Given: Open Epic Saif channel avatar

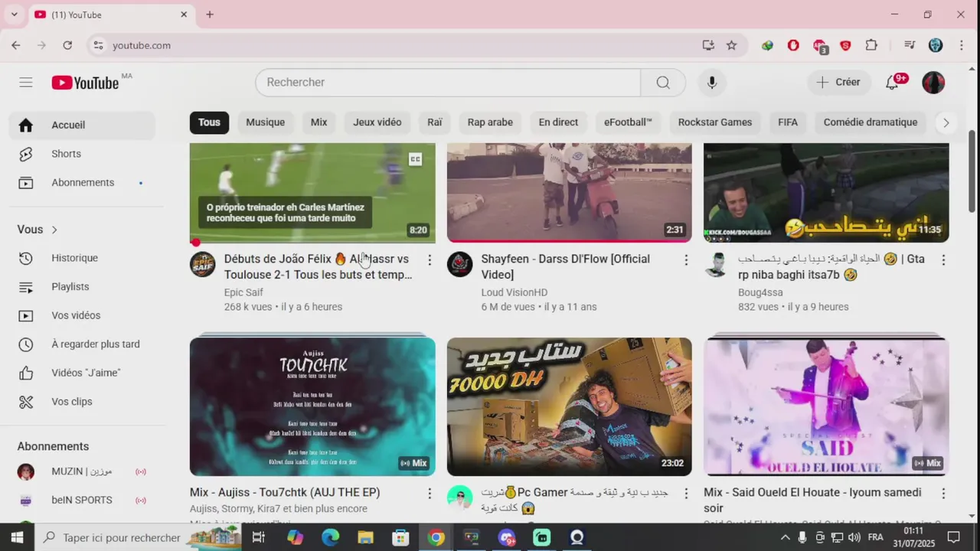Looking at the screenshot, I should [x=203, y=264].
